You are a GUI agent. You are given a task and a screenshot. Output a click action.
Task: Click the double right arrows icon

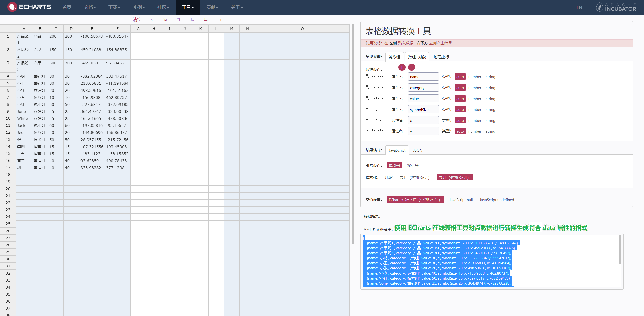point(219,20)
